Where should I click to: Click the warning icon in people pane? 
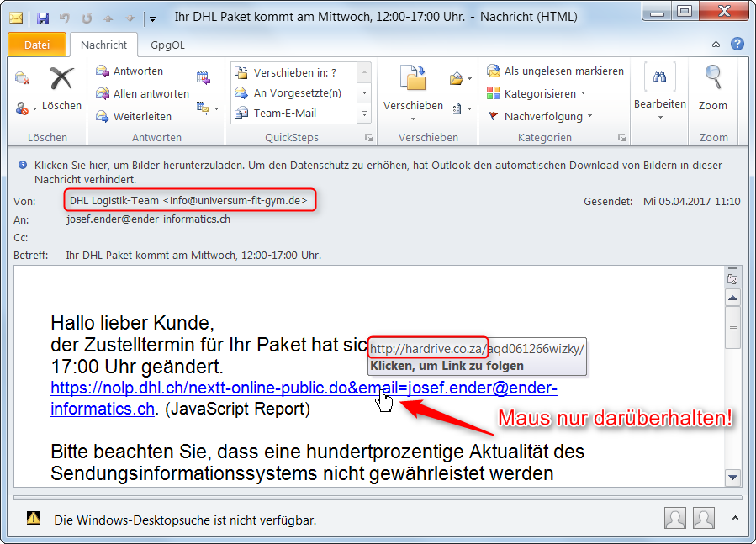34,518
